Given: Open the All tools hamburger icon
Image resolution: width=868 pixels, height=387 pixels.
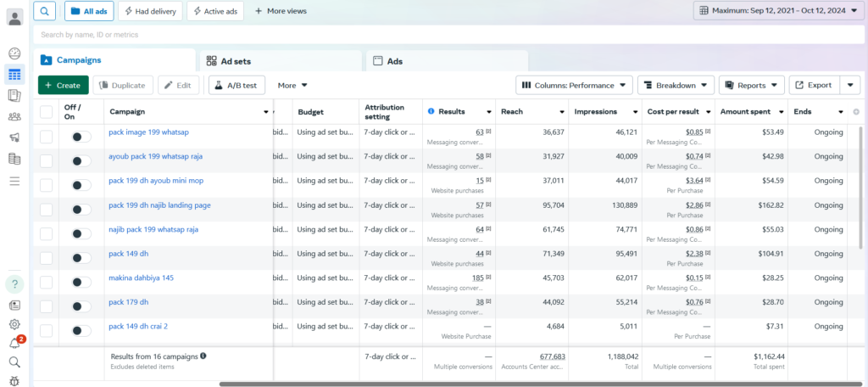Looking at the screenshot, I should 15,181.
